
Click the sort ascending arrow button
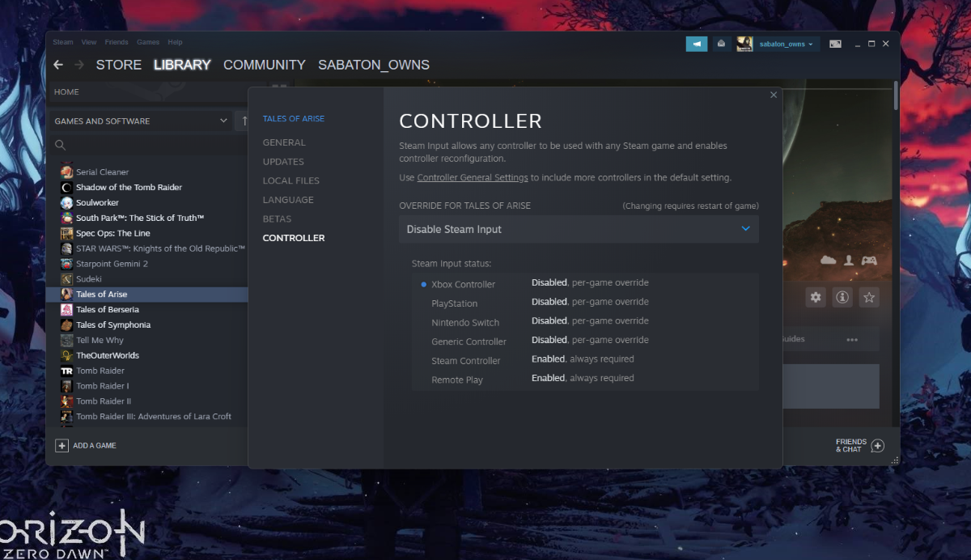[243, 121]
